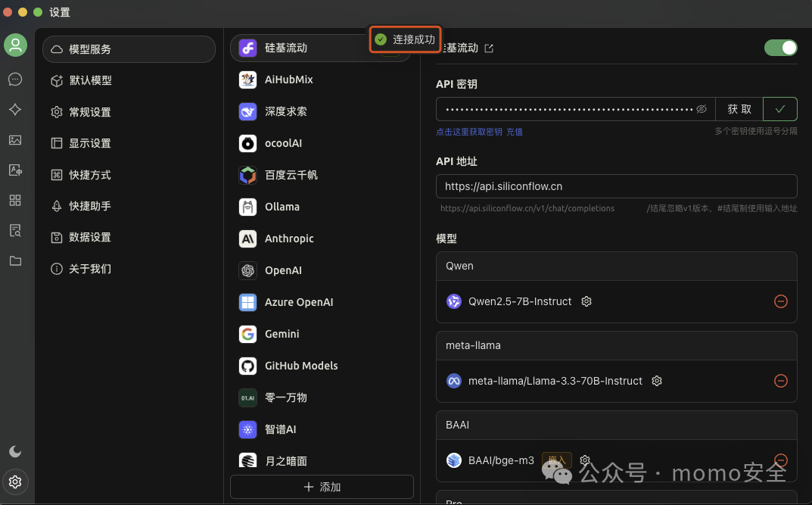The image size is (812, 505).
Task: Remove the meta-llama/Llama-3.3-70B-Instruct model
Action: click(x=781, y=381)
